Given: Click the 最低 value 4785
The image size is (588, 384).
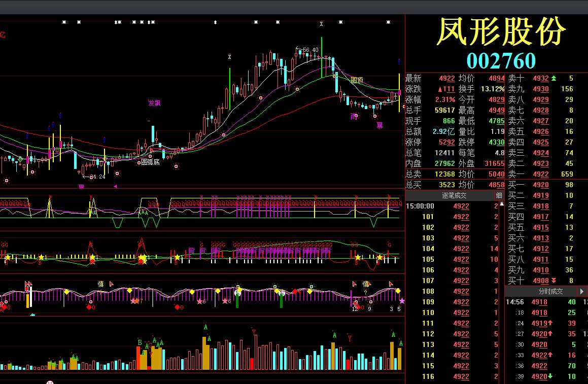Looking at the screenshot, I should click(497, 121).
